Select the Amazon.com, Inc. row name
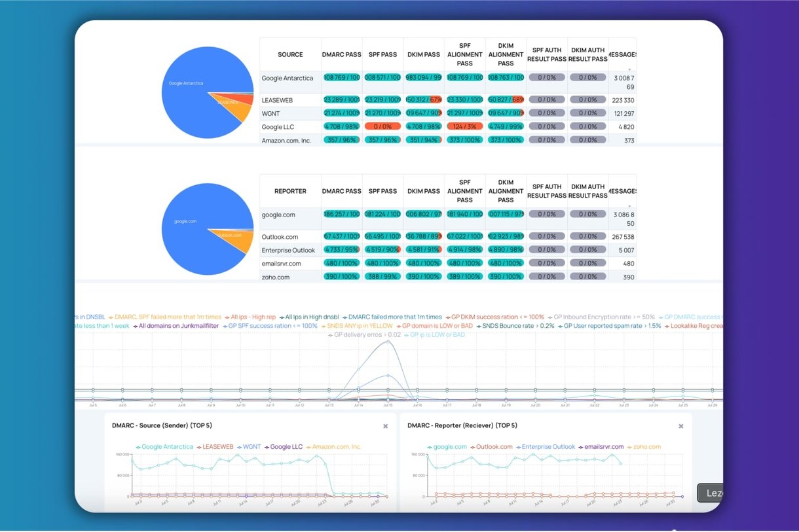The image size is (799, 532). point(286,140)
